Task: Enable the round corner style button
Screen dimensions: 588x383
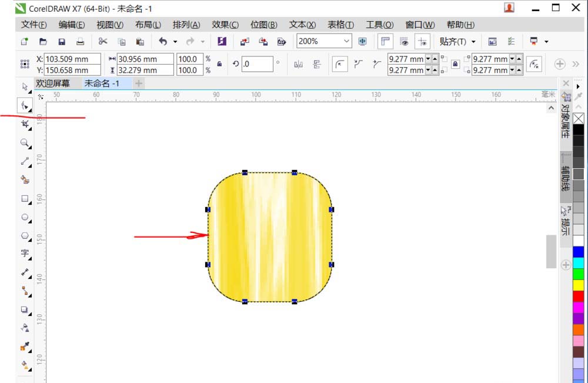Action: point(340,64)
